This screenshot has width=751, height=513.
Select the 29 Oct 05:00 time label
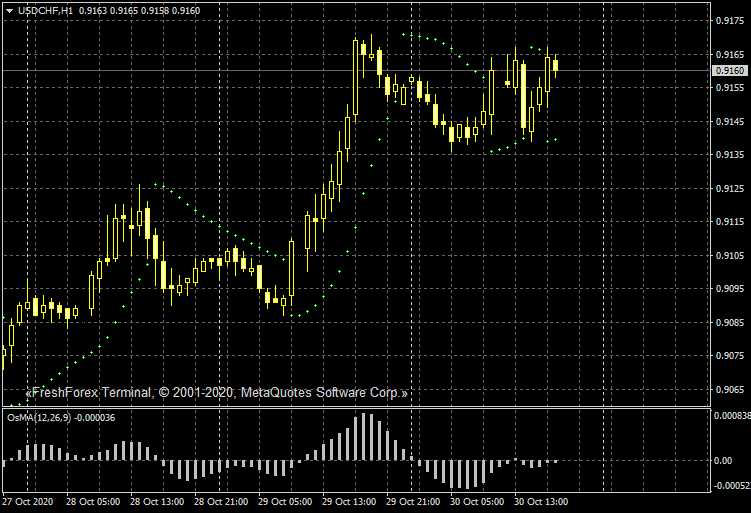285,502
